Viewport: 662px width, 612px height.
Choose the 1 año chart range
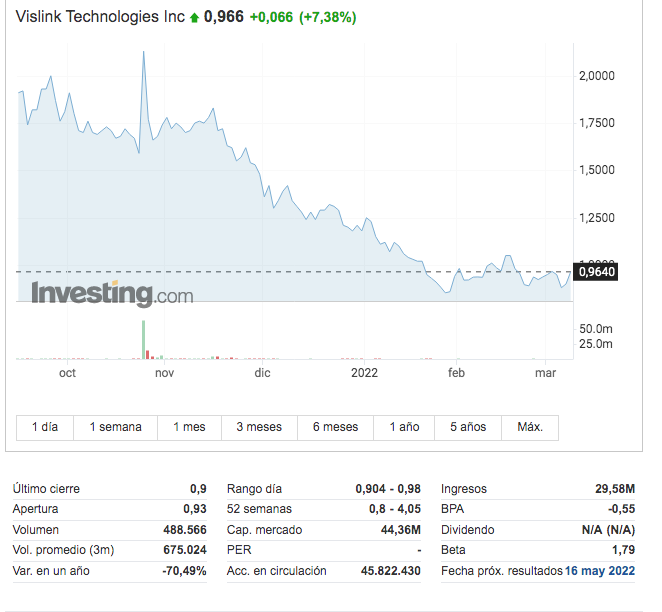coord(404,427)
